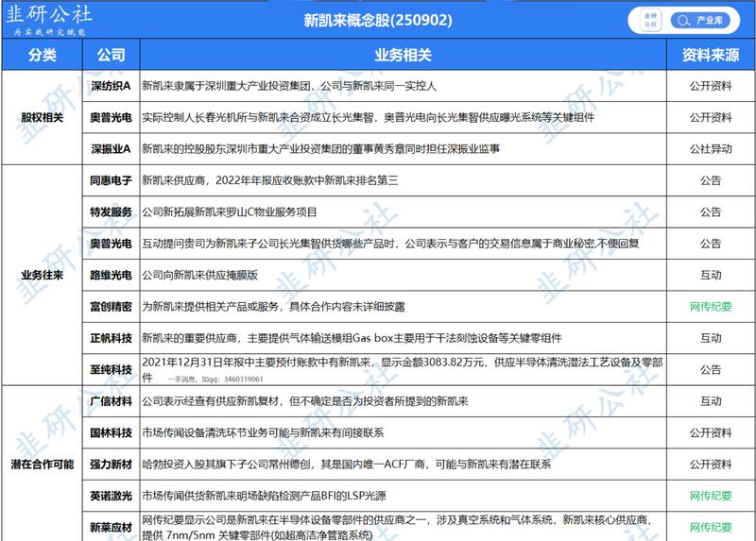Click company name 正帆科技
The image size is (756, 541).
(111, 338)
